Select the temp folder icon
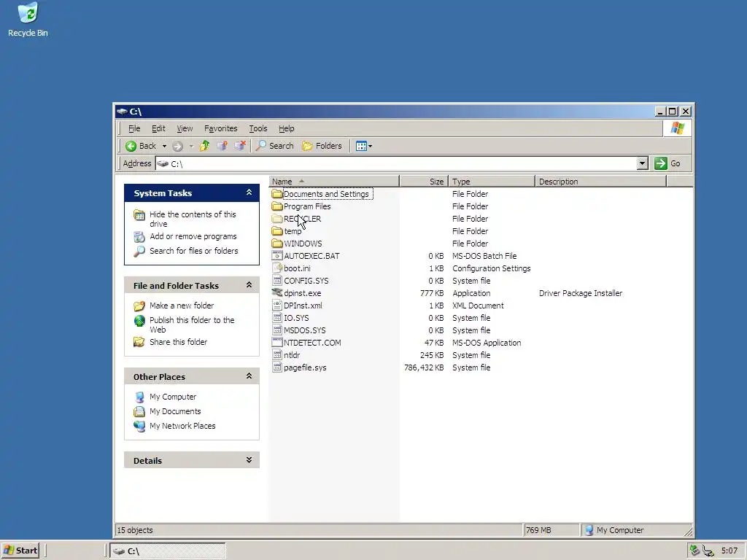The width and height of the screenshot is (747, 560). click(x=276, y=231)
